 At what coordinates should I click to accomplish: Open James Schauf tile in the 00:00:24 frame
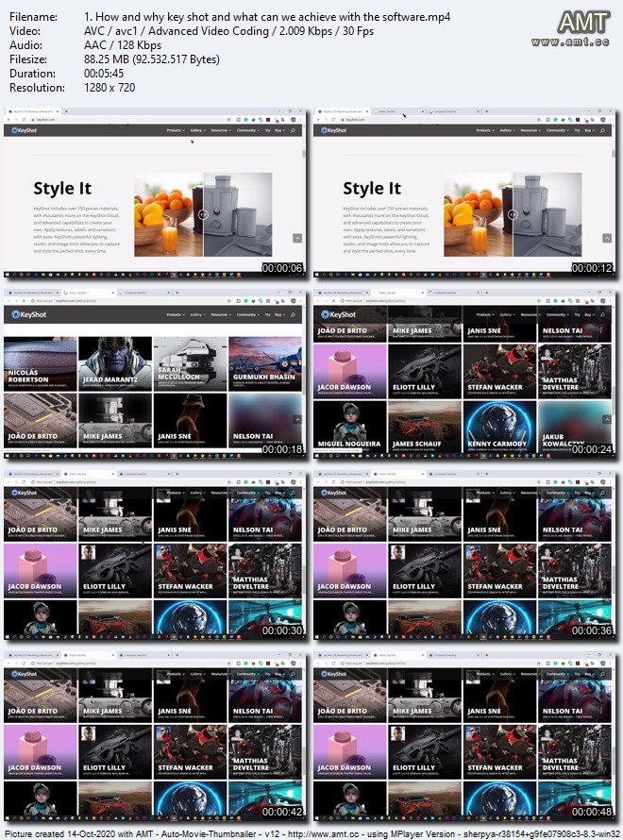tap(425, 427)
